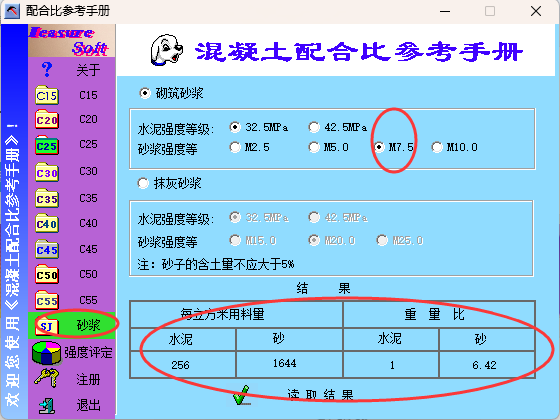Click the green checkmark read result icon

point(242,395)
